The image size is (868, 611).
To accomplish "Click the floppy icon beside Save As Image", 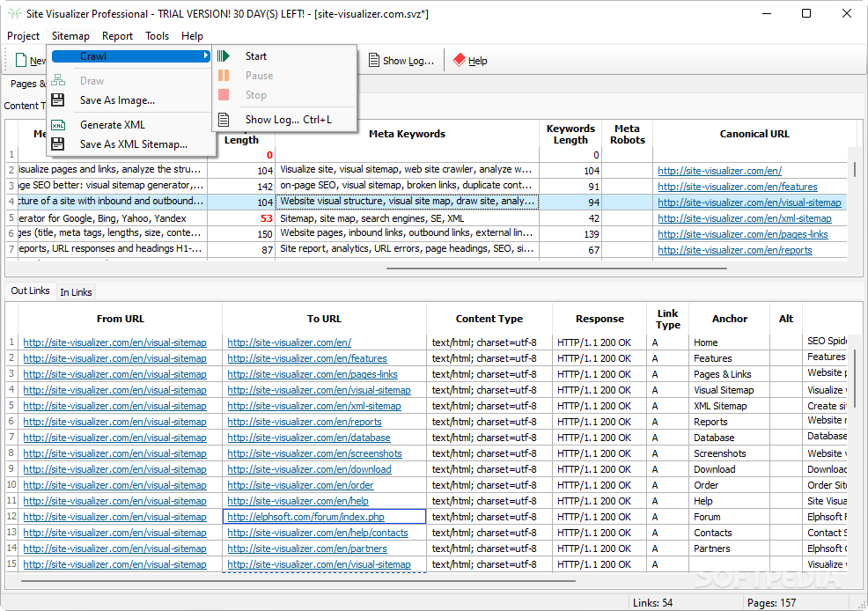I will pos(58,100).
